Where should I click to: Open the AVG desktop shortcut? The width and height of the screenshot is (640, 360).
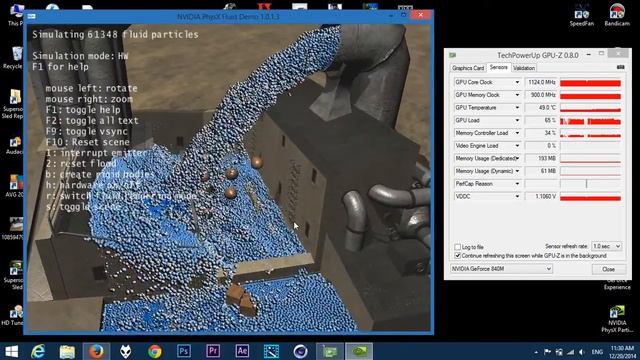click(15, 186)
